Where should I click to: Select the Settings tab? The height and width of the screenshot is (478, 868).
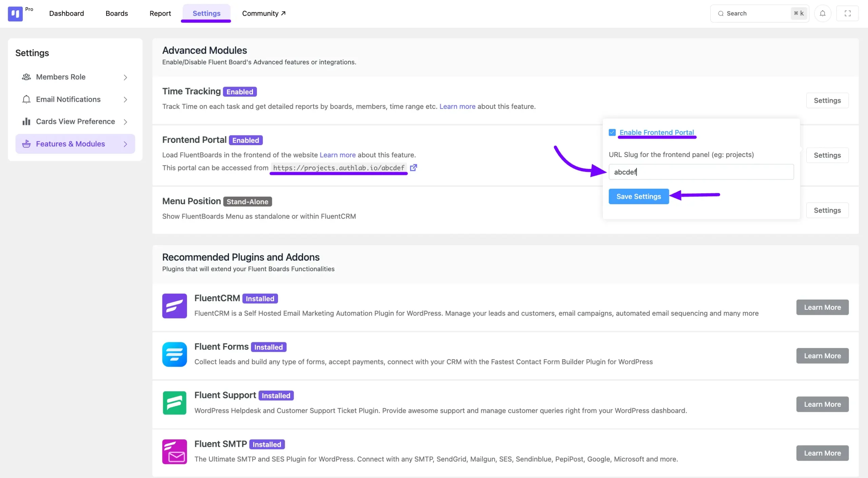tap(206, 13)
